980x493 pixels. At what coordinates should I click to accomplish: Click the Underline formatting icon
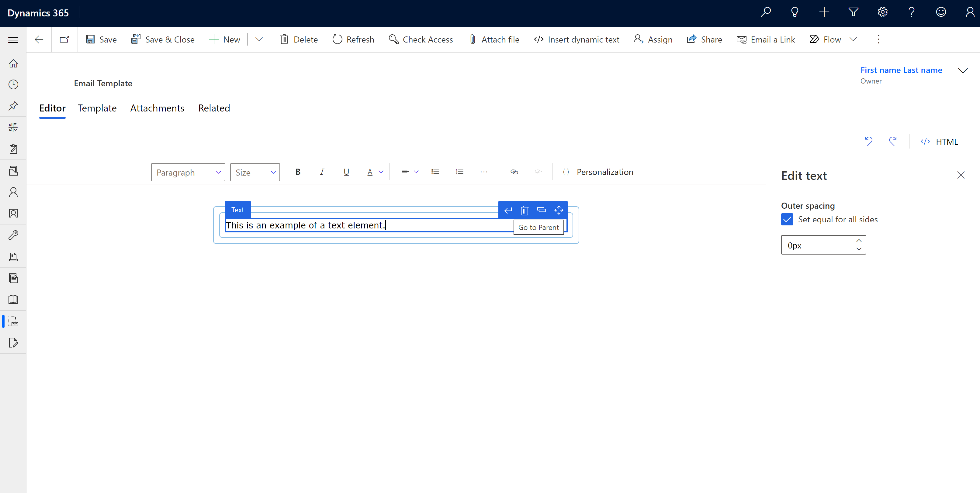pyautogui.click(x=346, y=172)
